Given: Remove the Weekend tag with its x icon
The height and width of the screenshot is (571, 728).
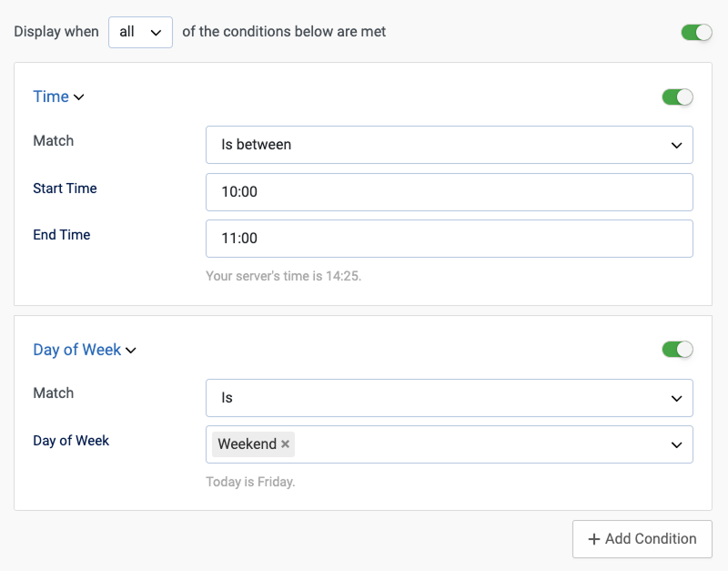Looking at the screenshot, I should 285,444.
